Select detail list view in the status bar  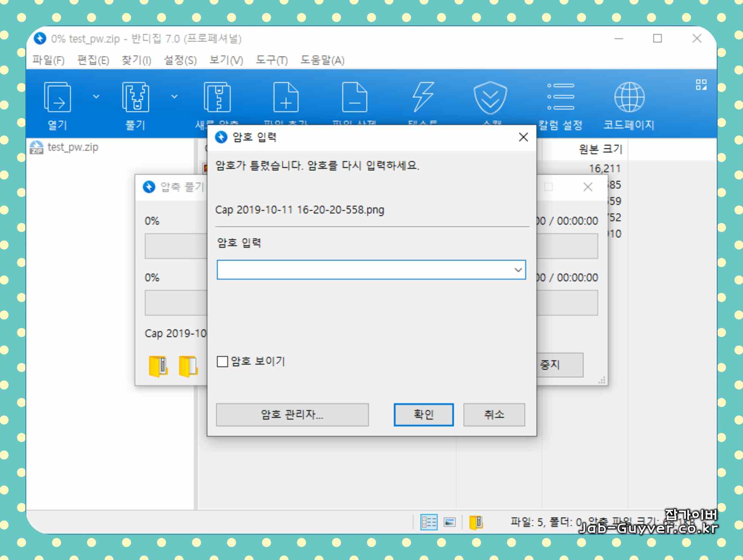tap(429, 522)
